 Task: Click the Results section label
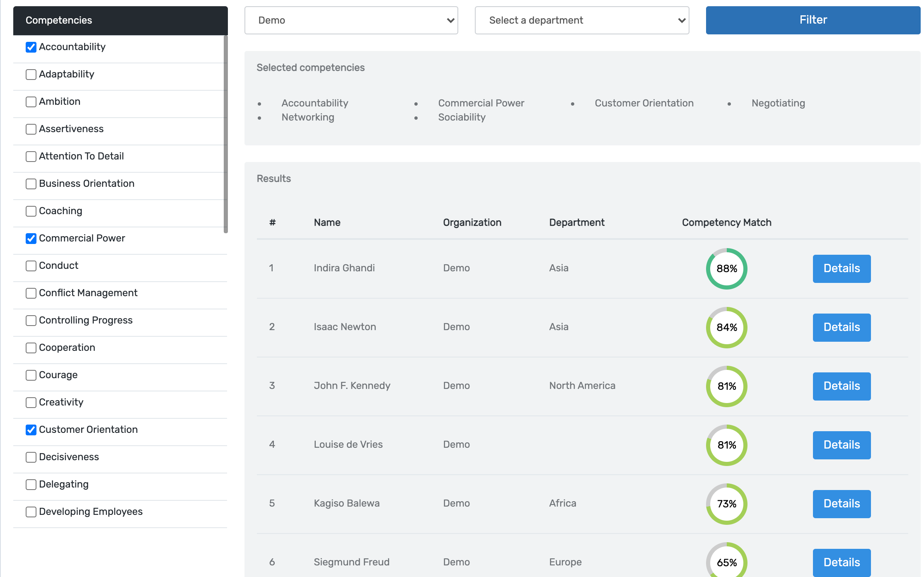pos(274,178)
